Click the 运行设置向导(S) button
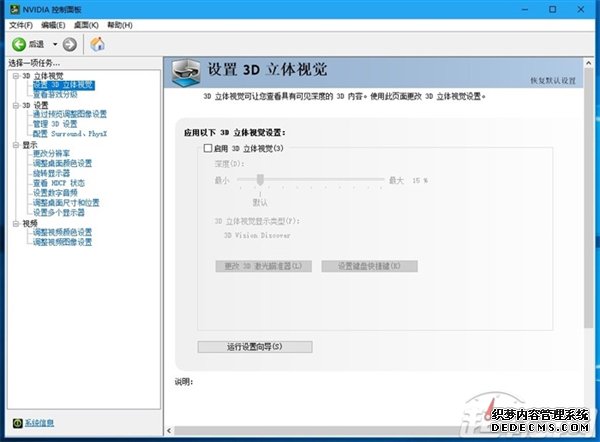The width and height of the screenshot is (600, 442). [255, 347]
